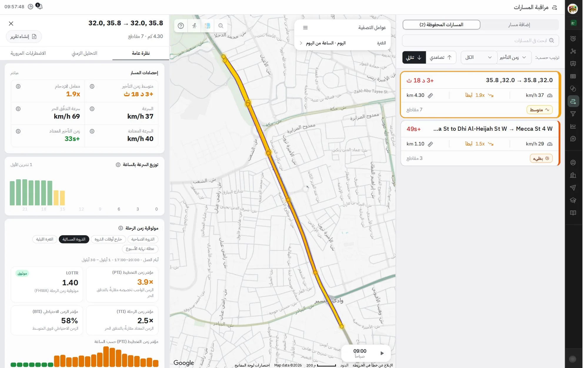Select المسارات المحفوظة (2) tab button

pyautogui.click(x=441, y=25)
